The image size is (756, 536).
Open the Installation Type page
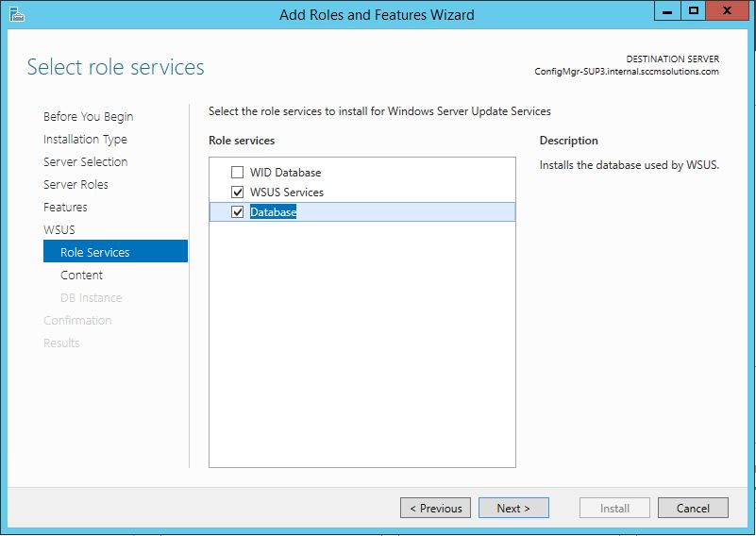85,140
